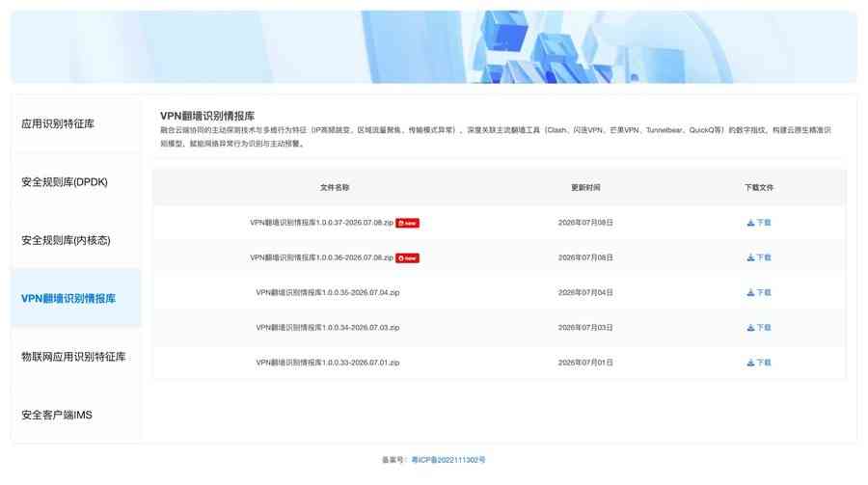The image size is (868, 485).
Task: Click date 2026年07月01日 cell
Action: 585,363
